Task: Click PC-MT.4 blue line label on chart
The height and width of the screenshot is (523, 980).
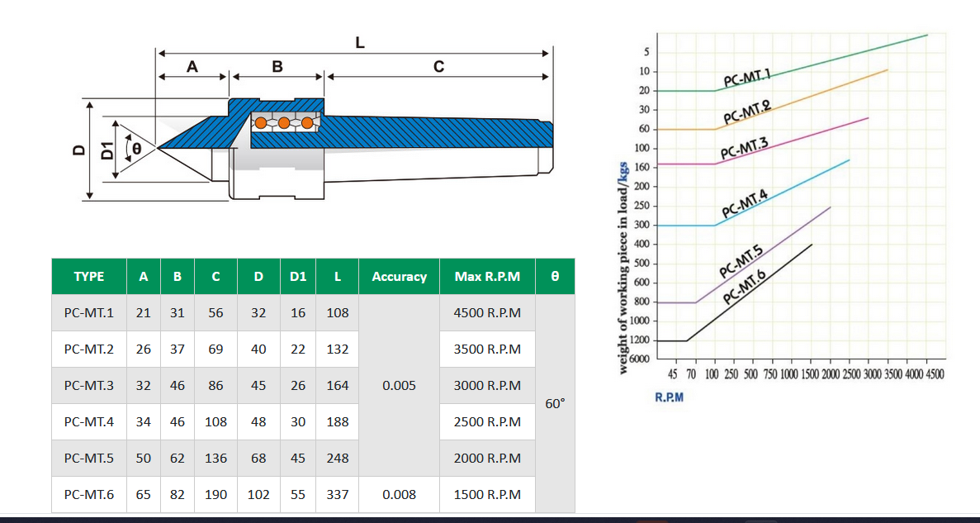Action: tap(745, 204)
